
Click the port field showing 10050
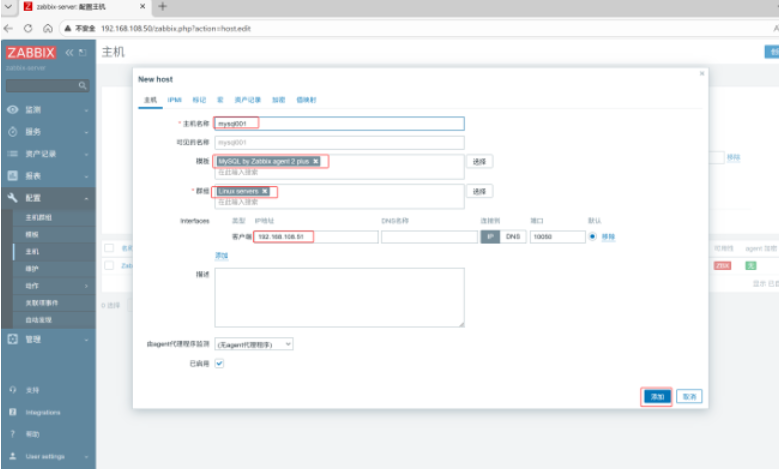[x=557, y=236]
